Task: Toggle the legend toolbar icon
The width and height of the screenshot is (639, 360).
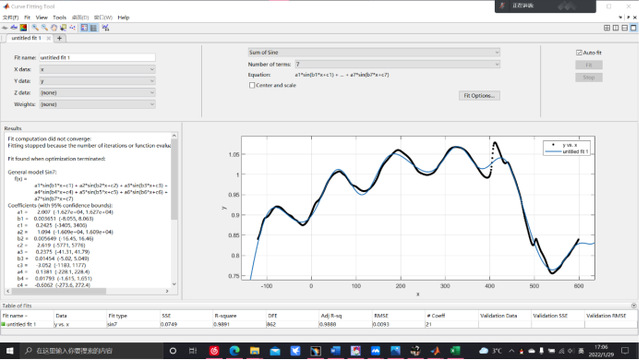Action: (84, 28)
